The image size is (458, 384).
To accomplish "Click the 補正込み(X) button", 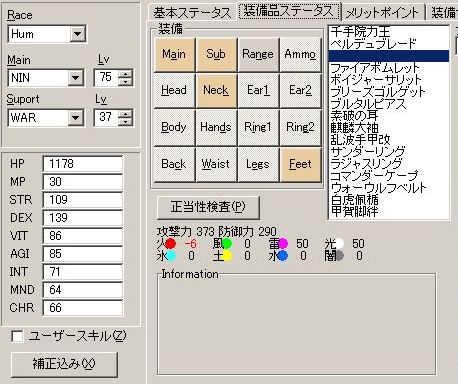I will [64, 364].
